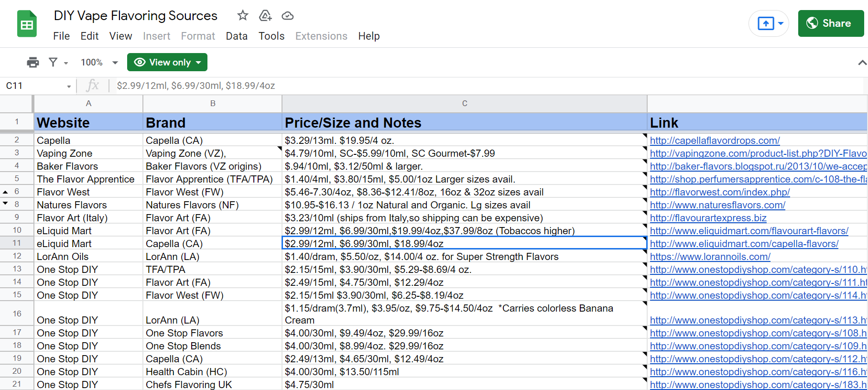
Task: Select the Link header cell
Action: (x=758, y=123)
